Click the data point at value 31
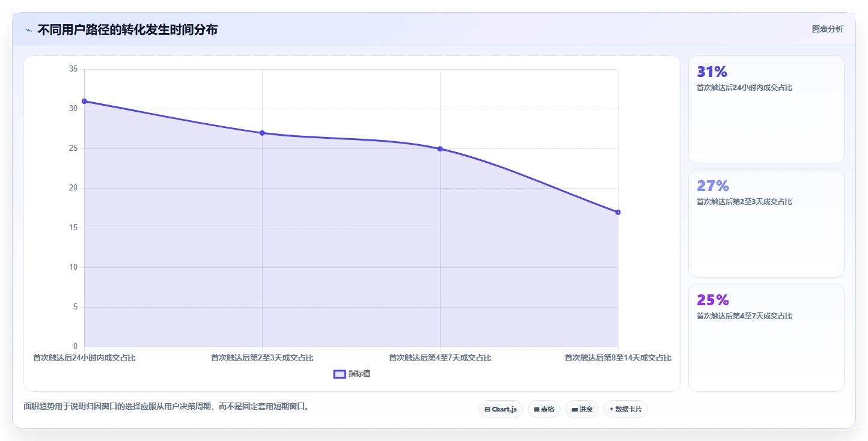The width and height of the screenshot is (868, 441). coord(84,101)
